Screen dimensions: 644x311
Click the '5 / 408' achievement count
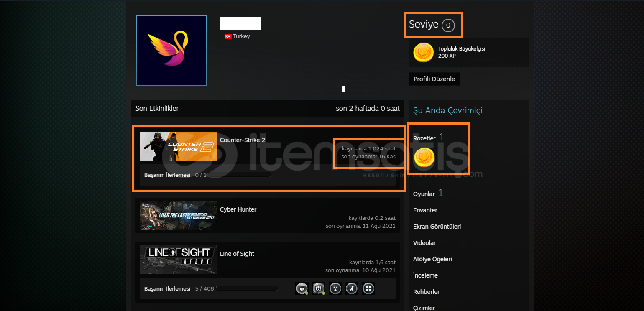click(x=204, y=289)
